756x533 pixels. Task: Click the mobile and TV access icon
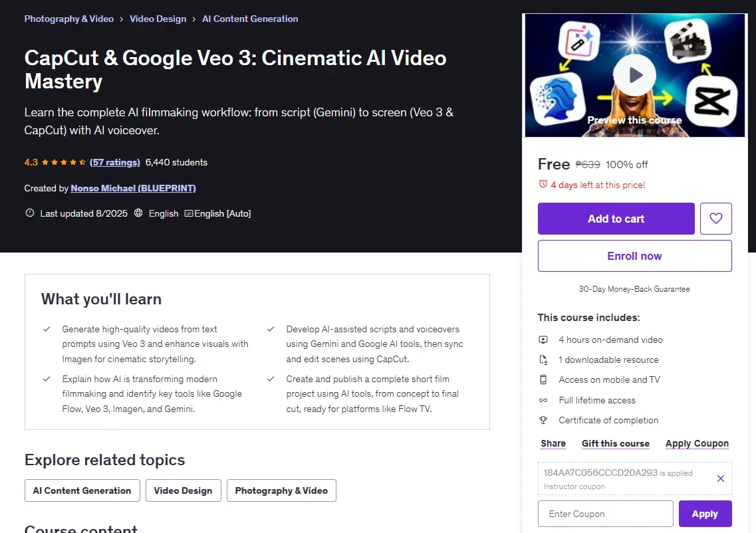point(543,379)
